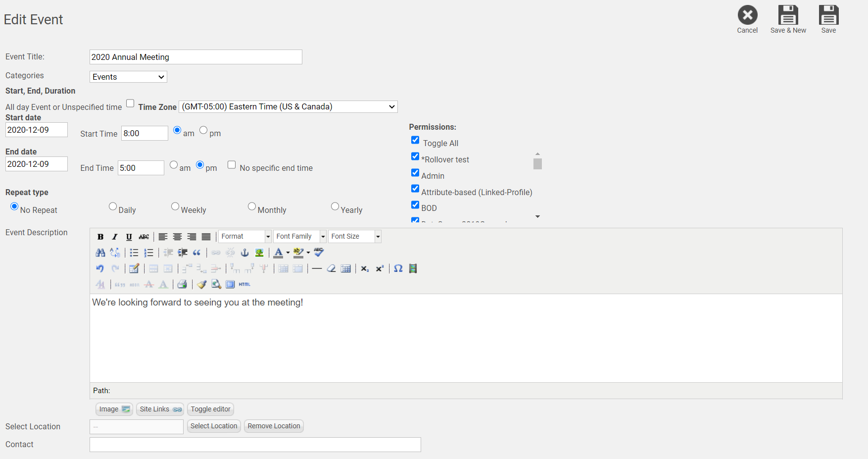The width and height of the screenshot is (868, 459).
Task: Uncheck the Toggle All permission
Action: click(415, 140)
